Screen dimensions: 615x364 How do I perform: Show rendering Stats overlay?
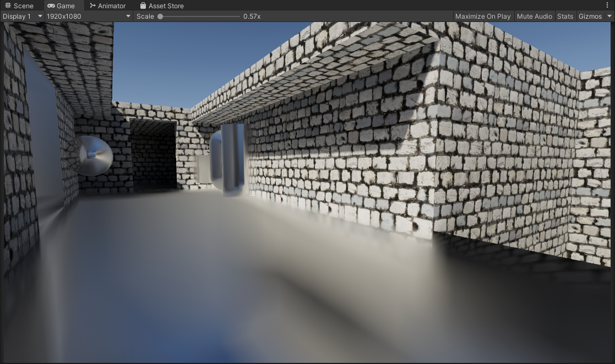(x=565, y=16)
